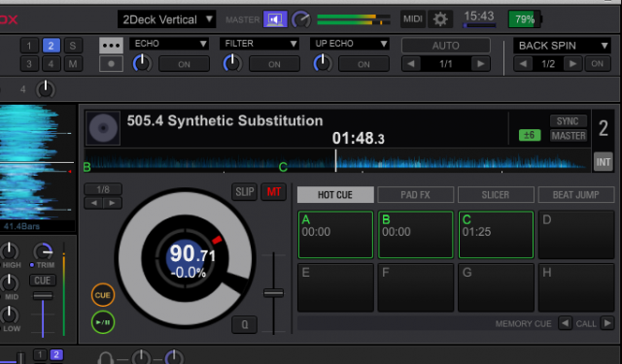This screenshot has width=622, height=364.
Task: Click the single-dot FX mode icon
Action: coord(111,64)
